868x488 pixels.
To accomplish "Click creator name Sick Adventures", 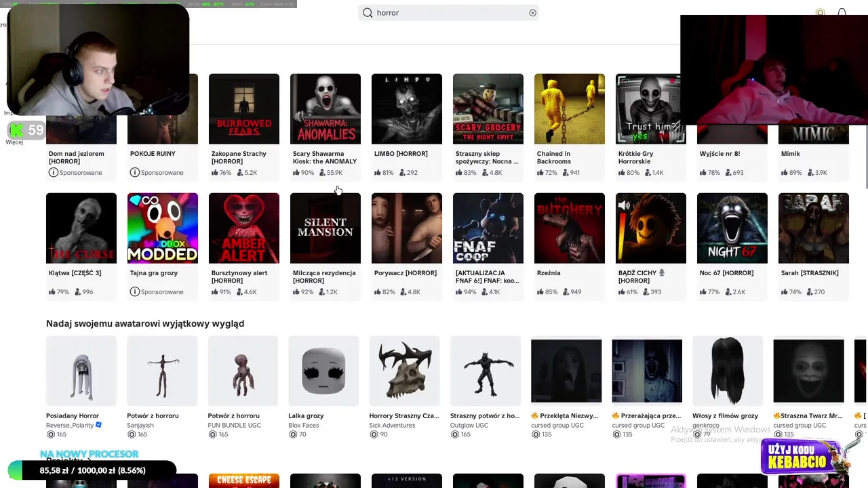I will pyautogui.click(x=392, y=426).
